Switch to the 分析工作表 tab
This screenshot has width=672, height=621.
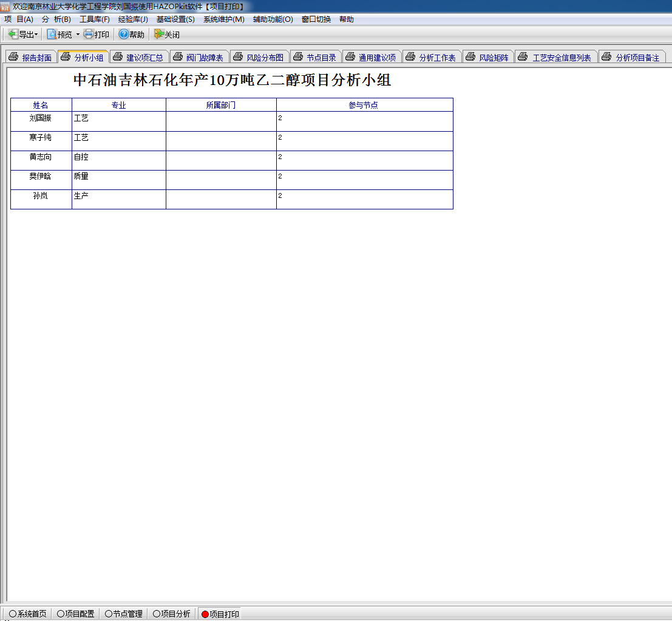[432, 58]
